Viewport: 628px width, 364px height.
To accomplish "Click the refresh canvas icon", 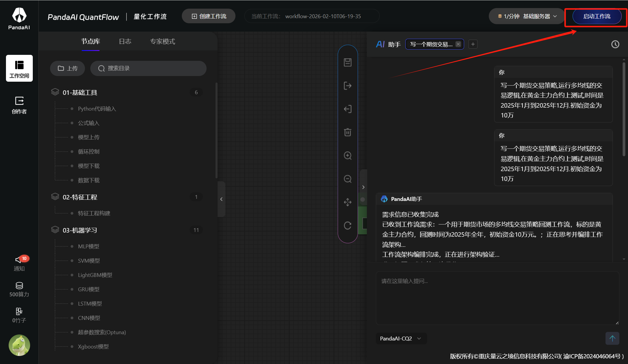I will [348, 225].
